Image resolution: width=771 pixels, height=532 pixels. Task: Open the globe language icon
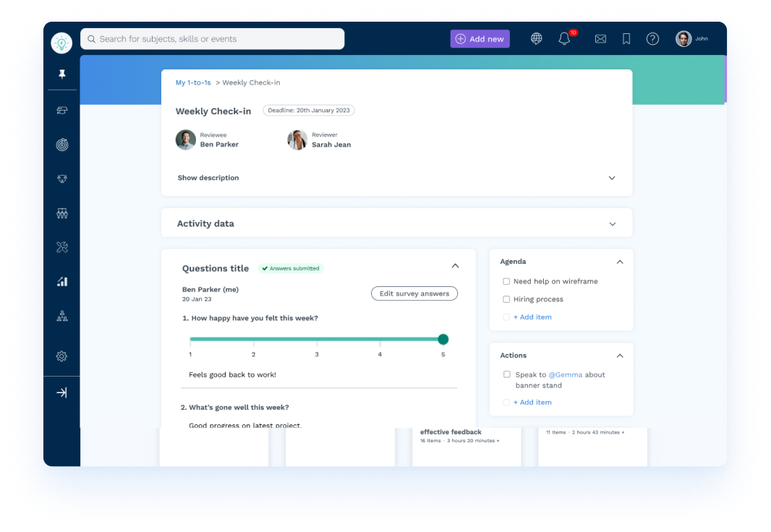pyautogui.click(x=536, y=39)
